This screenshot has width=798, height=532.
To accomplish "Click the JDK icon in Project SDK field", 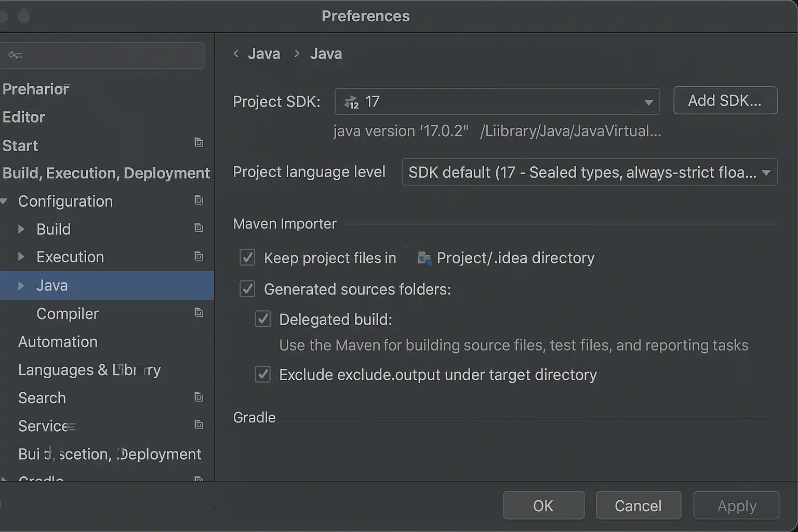I will coord(352,102).
